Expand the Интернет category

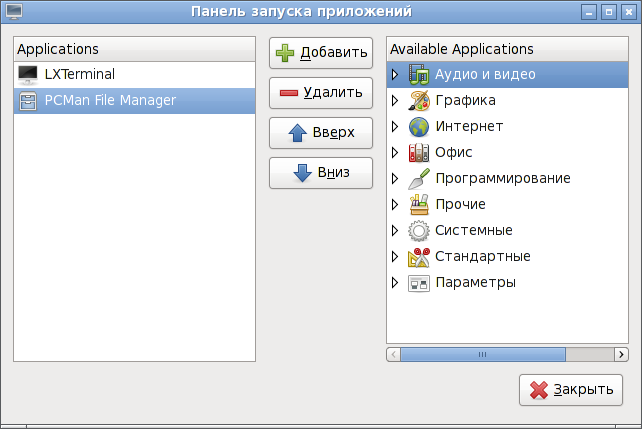pyautogui.click(x=395, y=126)
